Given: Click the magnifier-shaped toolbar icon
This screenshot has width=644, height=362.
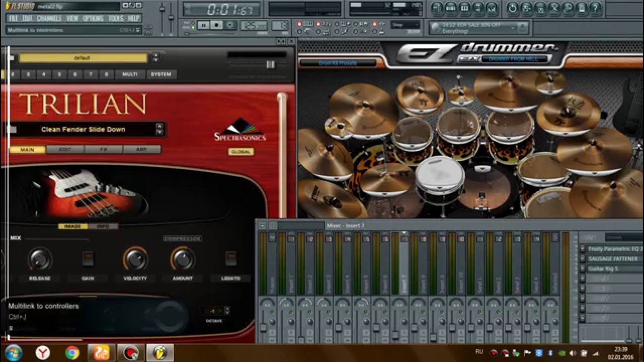Looking at the screenshot, I should click(x=567, y=8).
